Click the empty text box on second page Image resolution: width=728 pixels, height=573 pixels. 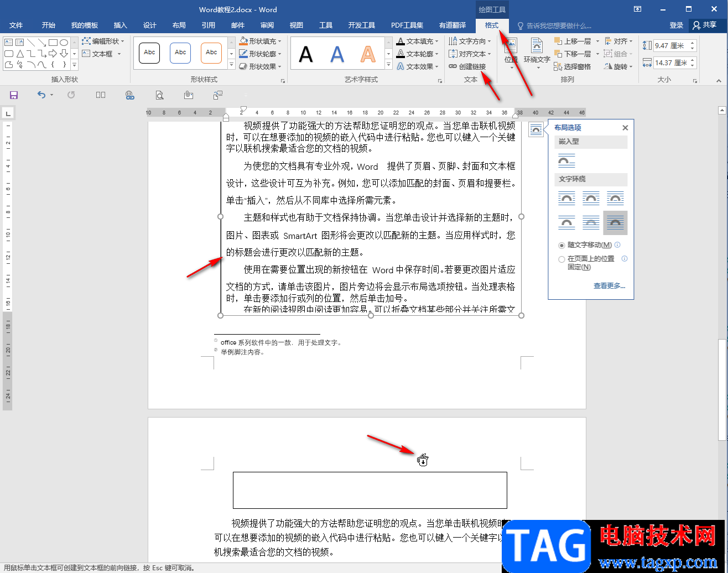(x=370, y=490)
